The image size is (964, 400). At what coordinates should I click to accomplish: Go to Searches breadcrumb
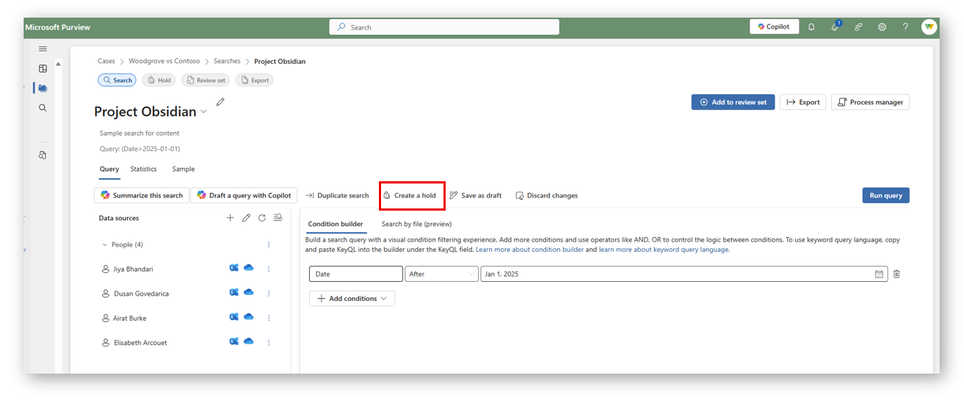coord(227,61)
